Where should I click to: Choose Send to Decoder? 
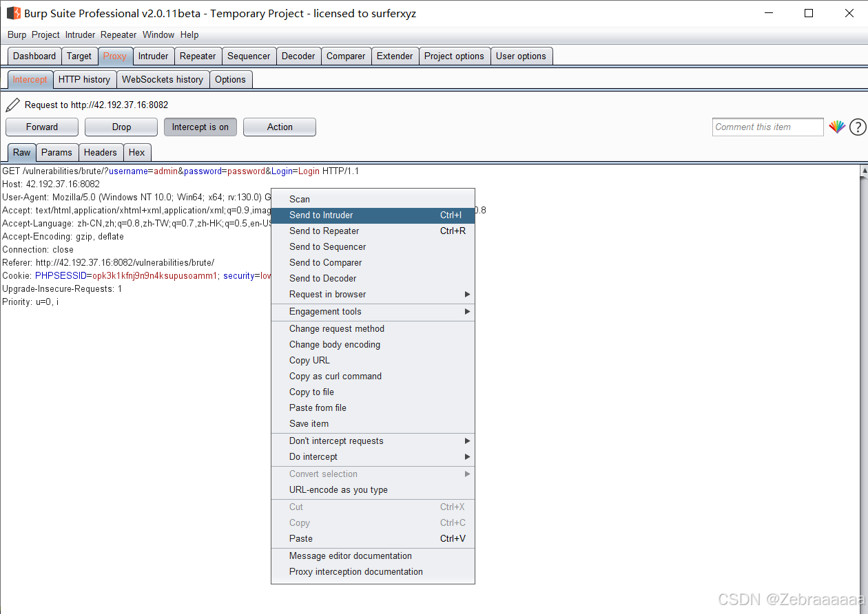373,278
